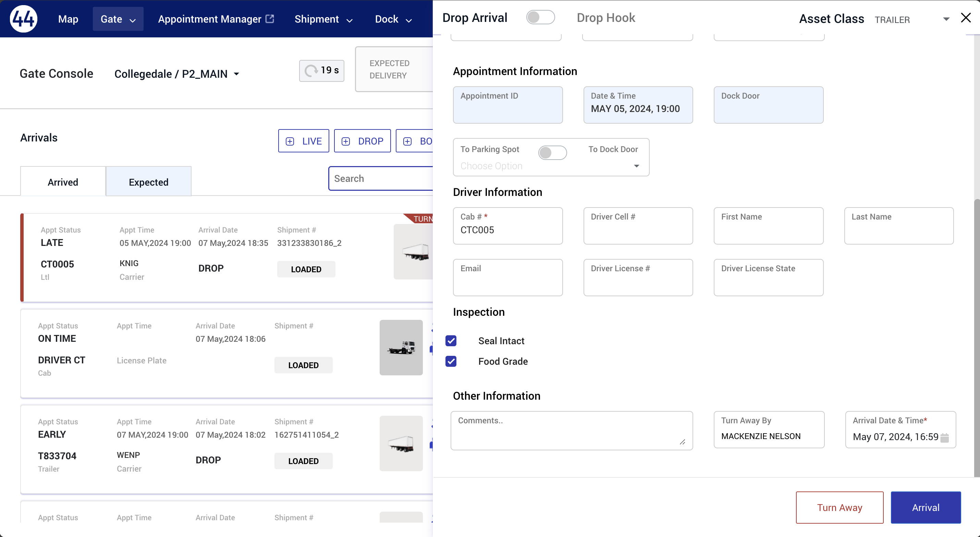Click carrier WENP text
Image resolution: width=980 pixels, height=537 pixels.
(128, 455)
